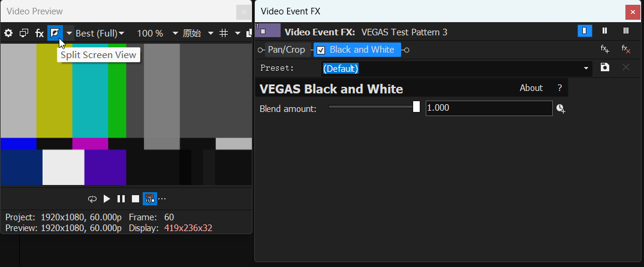Toggle the Split Screen View button
This screenshot has width=644, height=267.
[x=55, y=33]
